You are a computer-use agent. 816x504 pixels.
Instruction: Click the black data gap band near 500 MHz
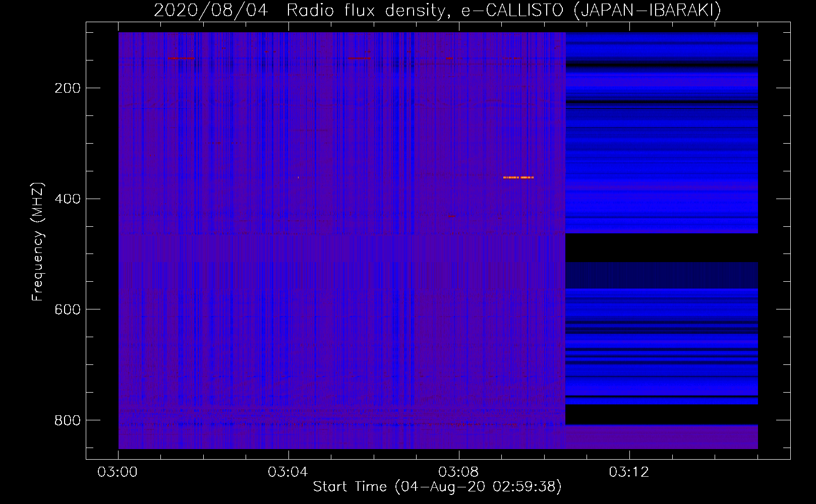(662, 248)
